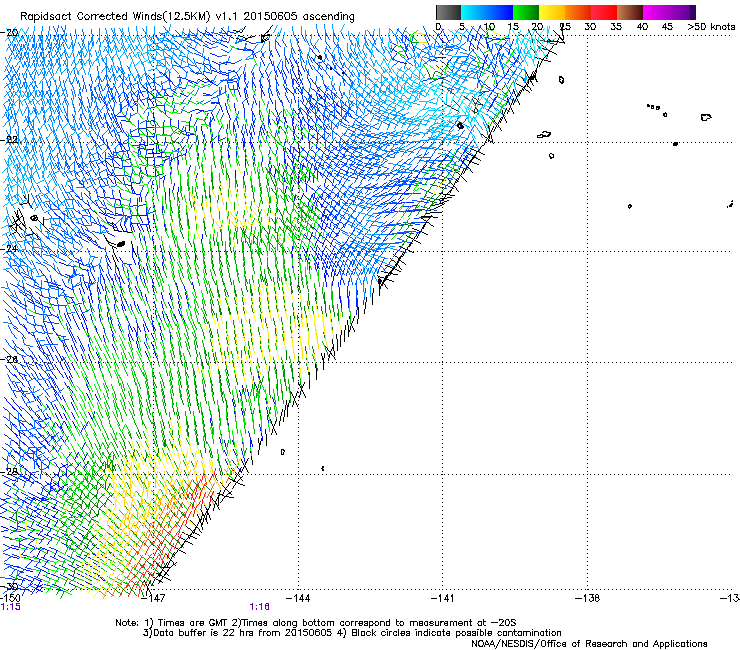Viewport: 740px width, 650px height.
Task: Click the purple '1:16' time label
Action: click(x=260, y=607)
